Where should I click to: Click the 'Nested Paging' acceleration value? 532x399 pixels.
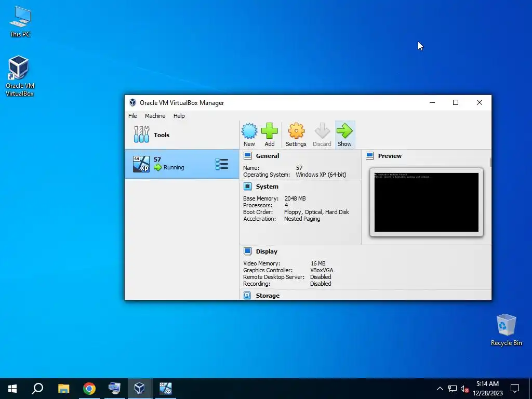[x=302, y=219]
